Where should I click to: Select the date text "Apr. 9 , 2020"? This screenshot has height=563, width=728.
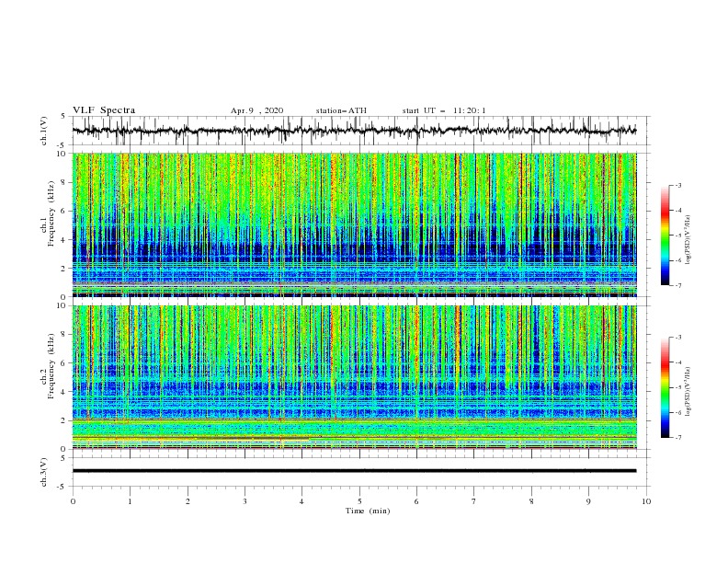coord(256,110)
